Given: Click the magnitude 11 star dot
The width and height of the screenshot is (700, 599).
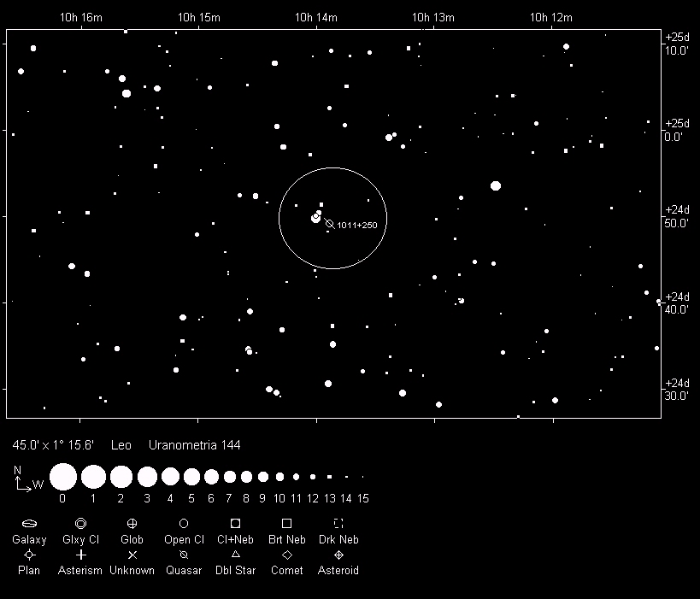Looking at the screenshot, I should click(296, 477).
